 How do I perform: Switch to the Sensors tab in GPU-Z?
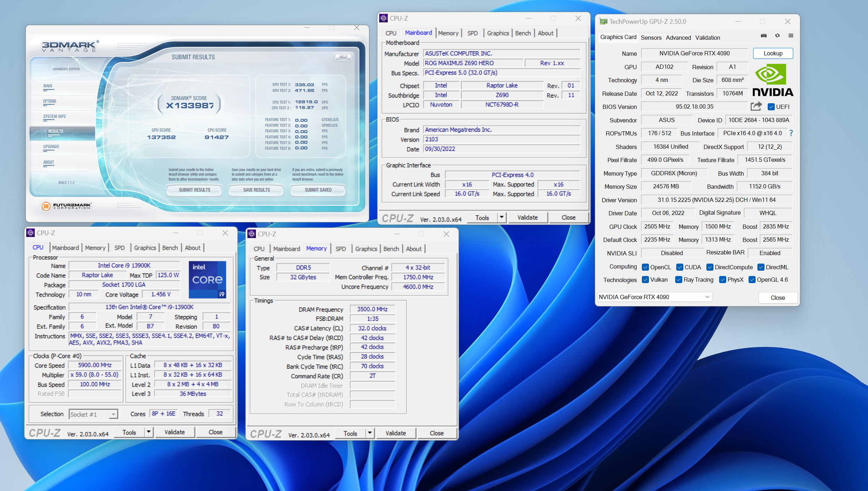coord(651,37)
